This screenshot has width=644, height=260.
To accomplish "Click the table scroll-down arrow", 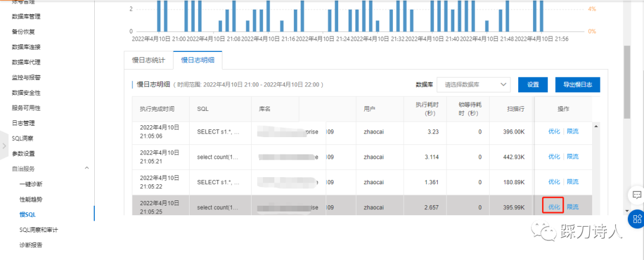I will (x=626, y=211).
